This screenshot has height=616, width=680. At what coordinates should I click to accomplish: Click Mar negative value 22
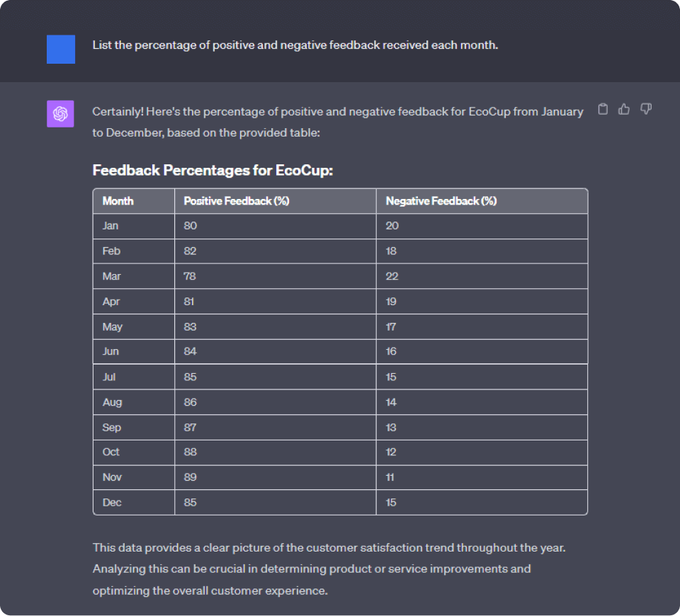[x=392, y=276]
